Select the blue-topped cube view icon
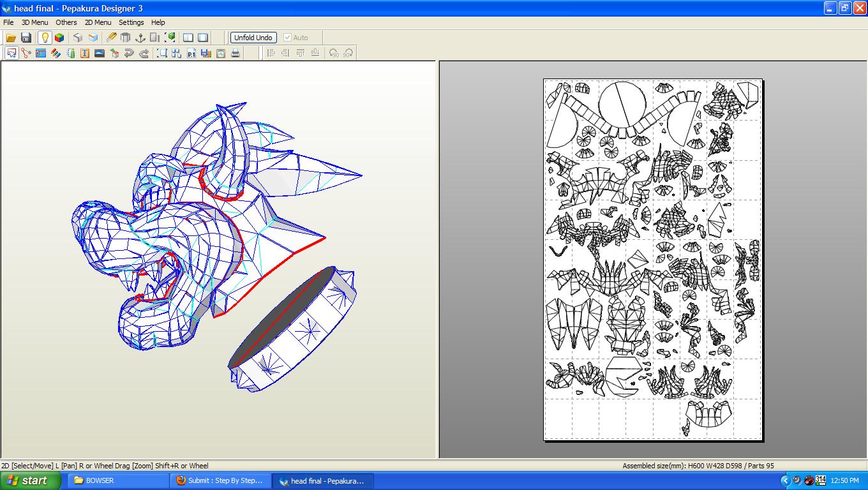Viewport: 868px width, 490px height. click(x=93, y=38)
